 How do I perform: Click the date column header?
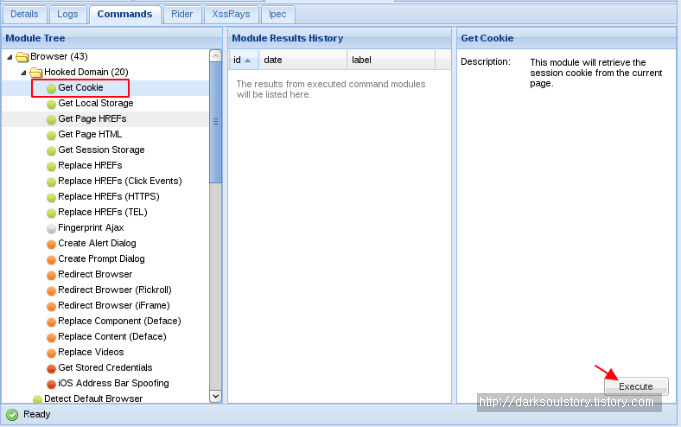click(x=303, y=60)
